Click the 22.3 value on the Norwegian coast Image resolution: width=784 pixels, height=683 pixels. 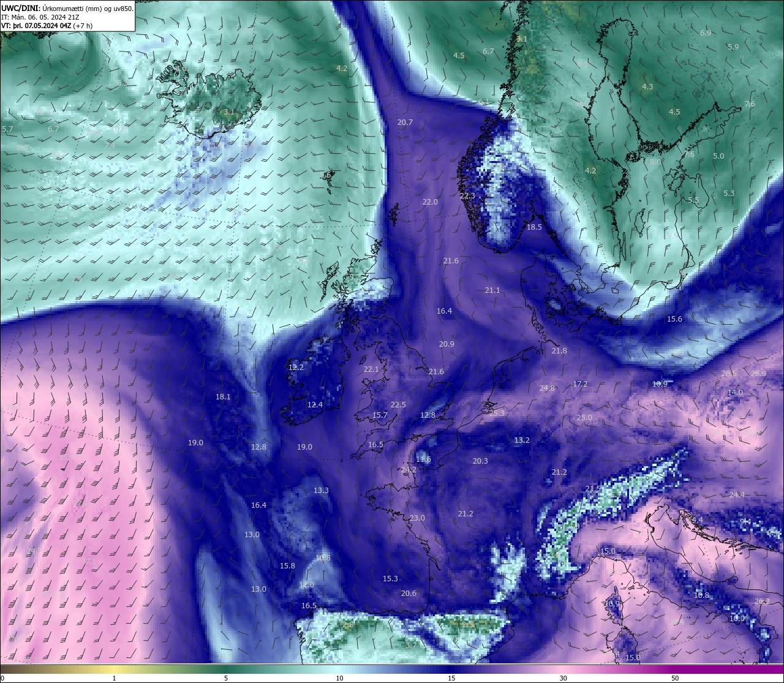(467, 196)
